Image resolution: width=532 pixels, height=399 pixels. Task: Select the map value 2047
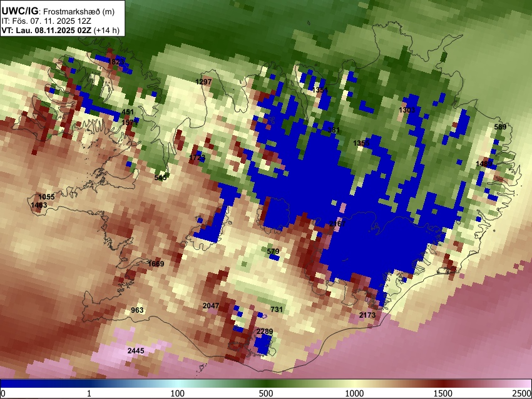click(211, 306)
